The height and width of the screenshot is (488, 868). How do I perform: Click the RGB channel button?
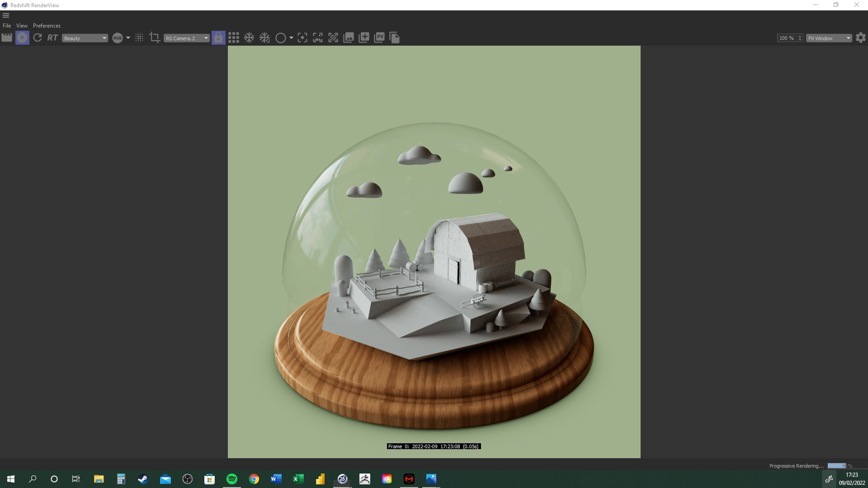click(x=118, y=38)
